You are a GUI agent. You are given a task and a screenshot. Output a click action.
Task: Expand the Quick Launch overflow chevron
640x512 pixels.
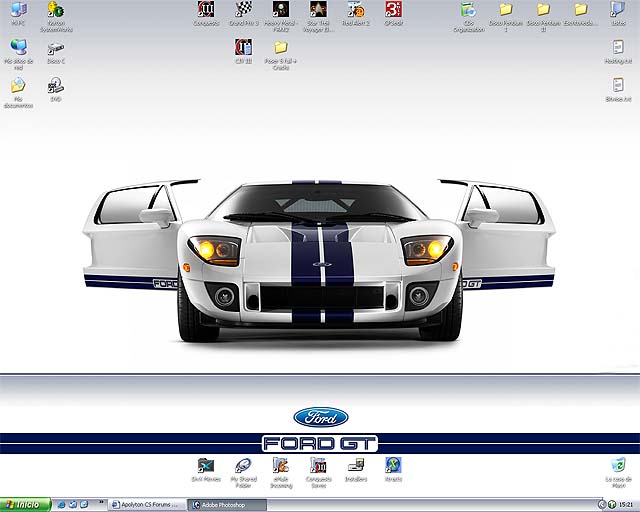101,503
